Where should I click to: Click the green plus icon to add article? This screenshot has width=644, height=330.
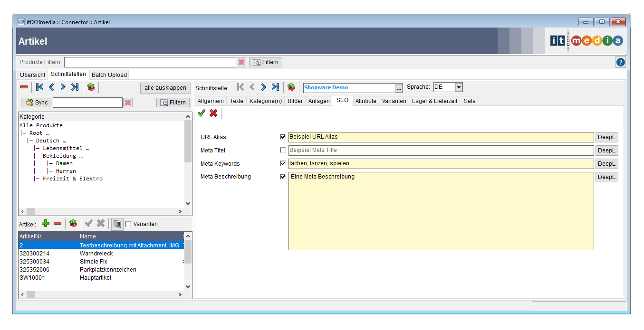[46, 223]
